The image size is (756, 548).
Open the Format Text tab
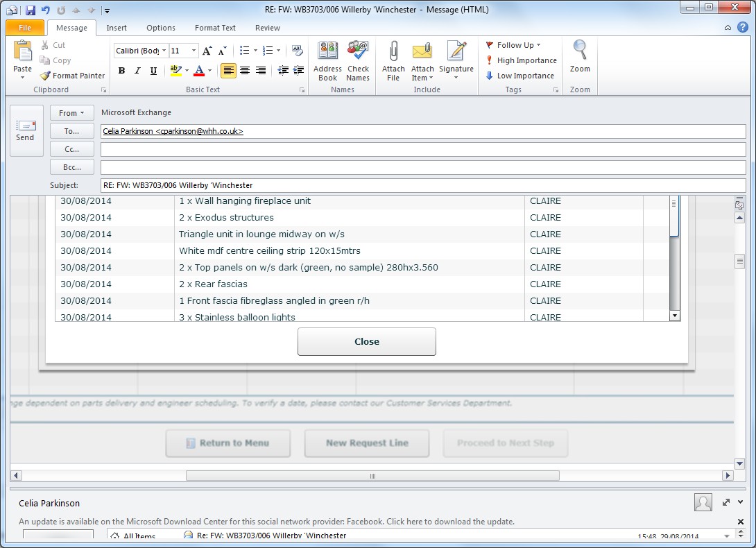[x=215, y=28]
